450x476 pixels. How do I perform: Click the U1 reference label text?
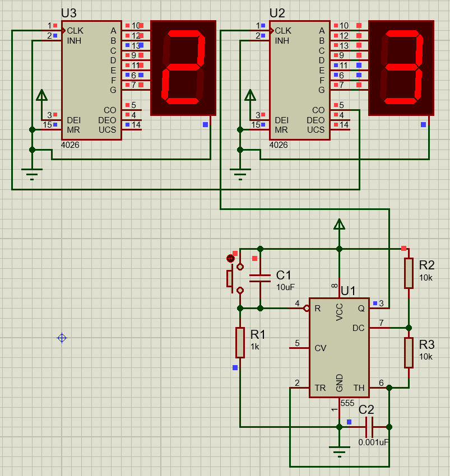[x=348, y=291]
